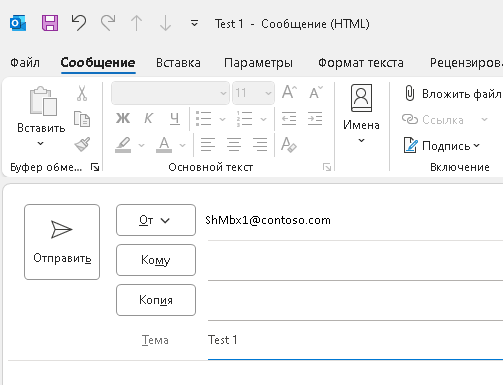Image resolution: width=503 pixels, height=385 pixels.
Task: Click the Кому recipients button
Action: (156, 260)
